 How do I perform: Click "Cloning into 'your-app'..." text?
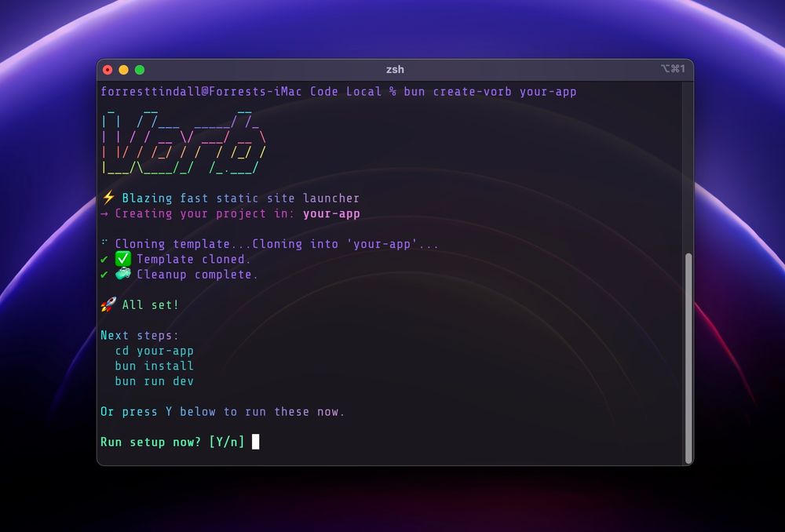coord(345,244)
